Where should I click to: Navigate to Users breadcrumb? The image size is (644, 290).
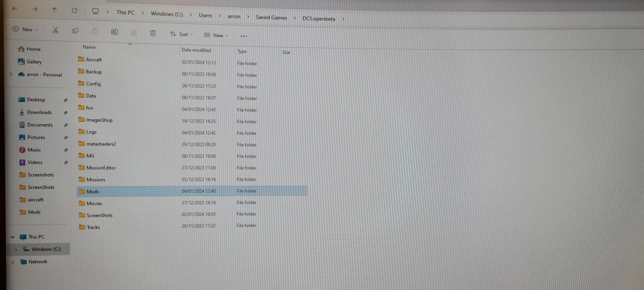click(x=205, y=15)
